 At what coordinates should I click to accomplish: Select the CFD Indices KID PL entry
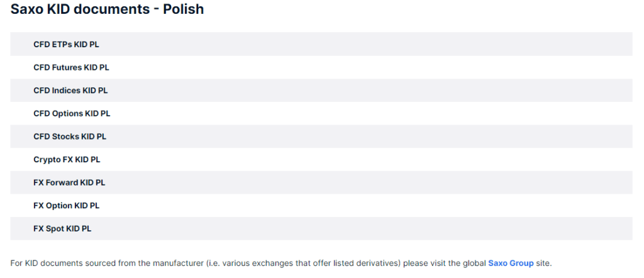pos(70,91)
